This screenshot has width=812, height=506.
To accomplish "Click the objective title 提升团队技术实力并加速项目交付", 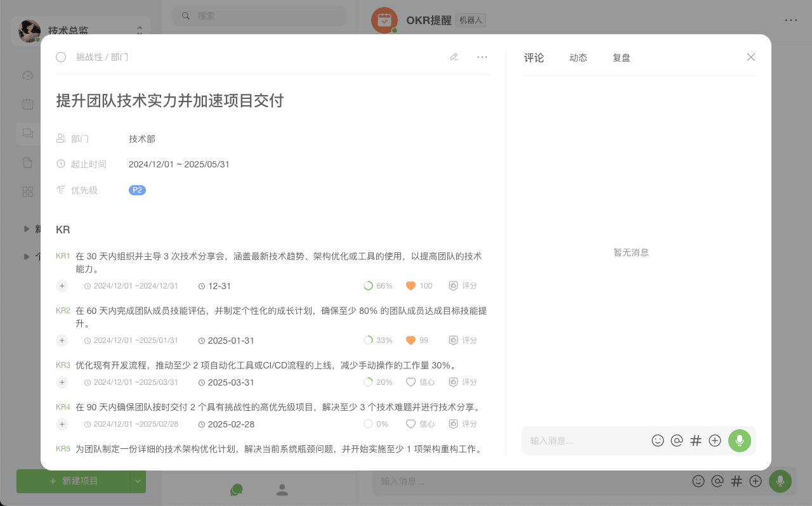I will 170,101.
